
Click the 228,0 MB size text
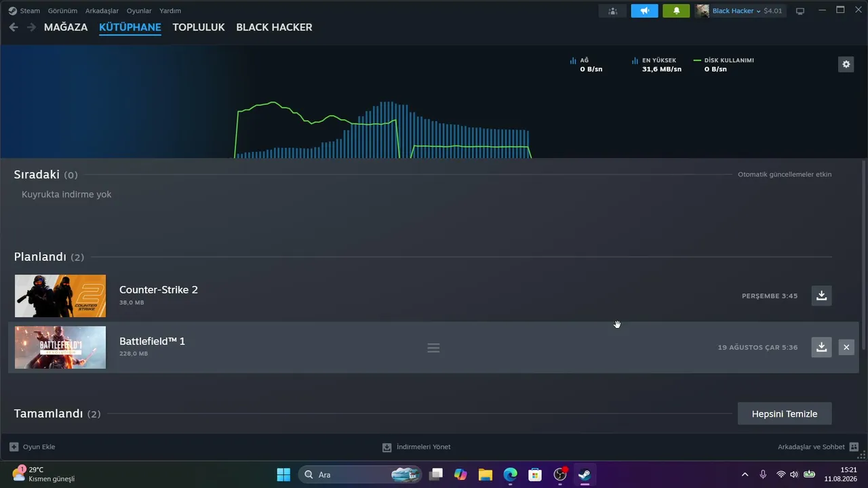coord(134,354)
